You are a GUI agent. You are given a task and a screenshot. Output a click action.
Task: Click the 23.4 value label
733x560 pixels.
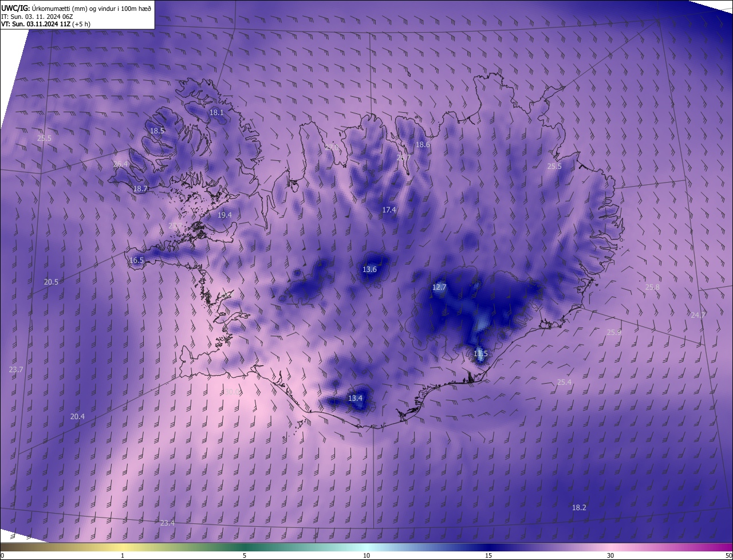pyautogui.click(x=167, y=523)
